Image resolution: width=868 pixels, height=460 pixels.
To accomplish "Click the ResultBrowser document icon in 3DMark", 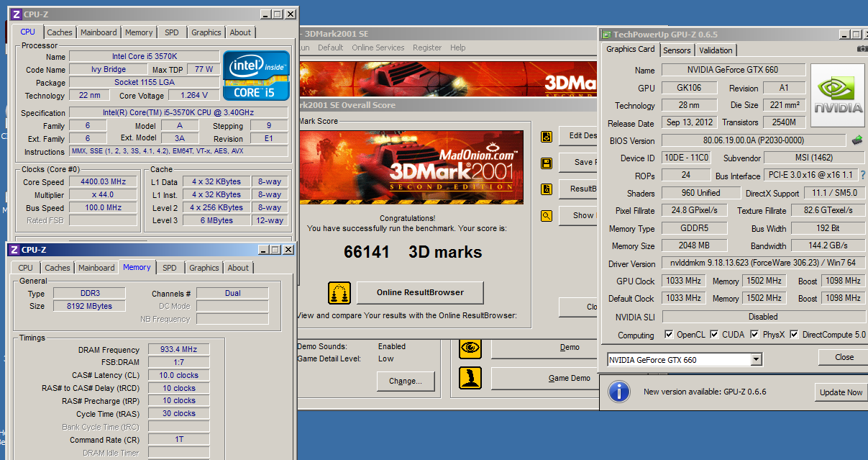I will click(547, 189).
